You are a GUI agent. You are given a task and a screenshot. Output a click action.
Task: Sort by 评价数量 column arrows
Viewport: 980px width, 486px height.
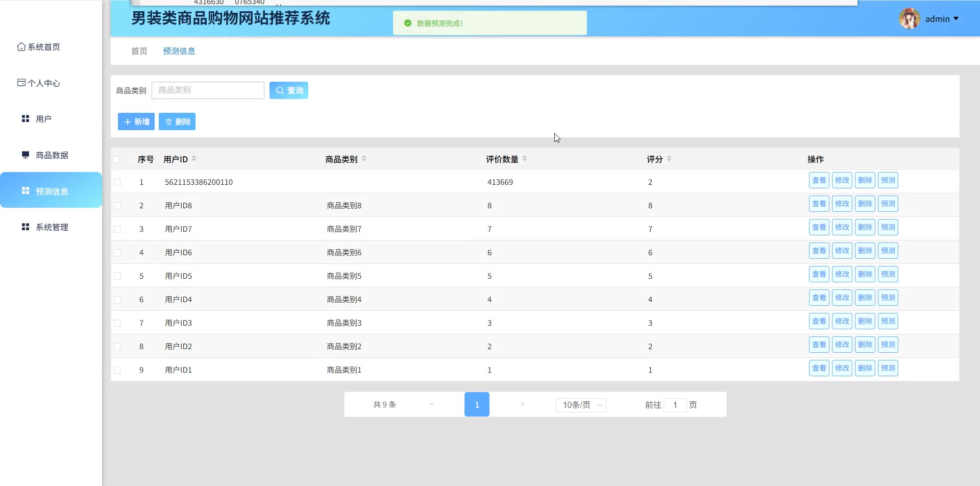[525, 159]
